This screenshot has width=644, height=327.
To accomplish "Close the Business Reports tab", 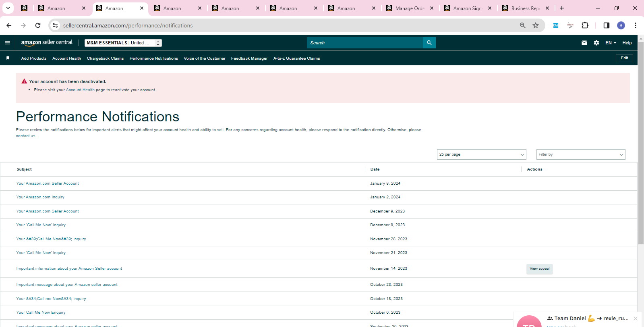I will [547, 8].
